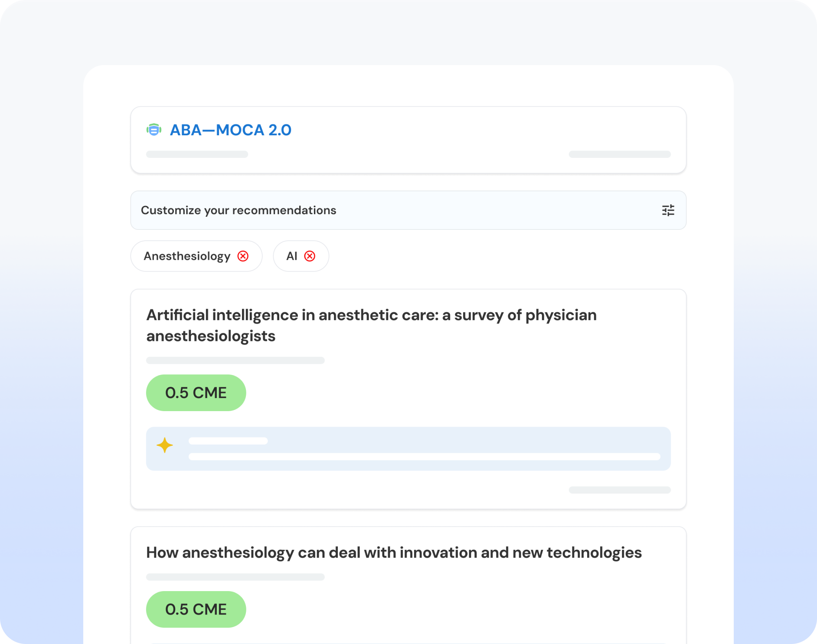Click the placeholder bar at first article card's bottom right
817x644 pixels.
click(x=620, y=490)
